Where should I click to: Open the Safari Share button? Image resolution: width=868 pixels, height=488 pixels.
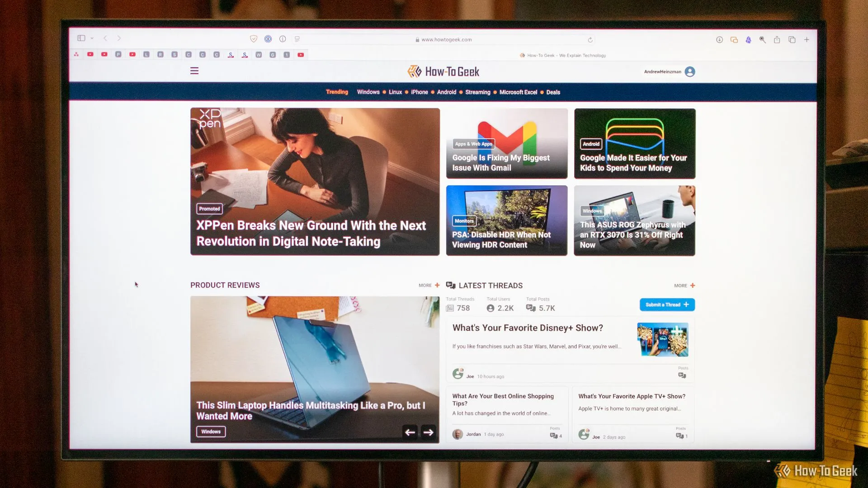(777, 40)
